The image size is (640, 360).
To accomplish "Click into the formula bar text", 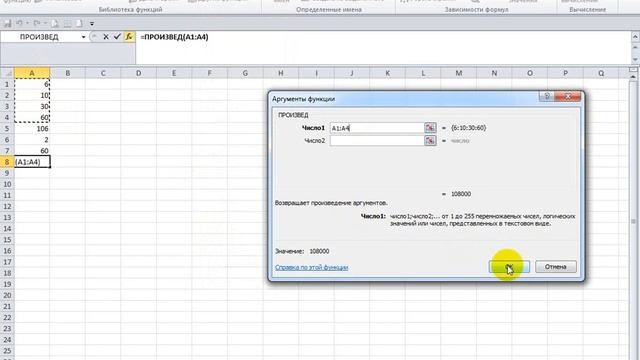I will coord(174,37).
